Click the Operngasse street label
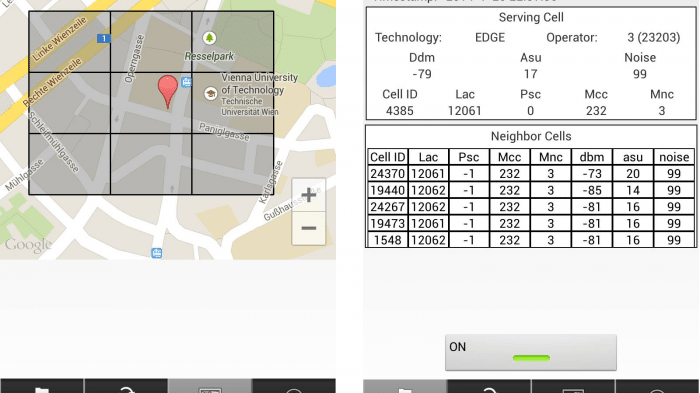700x393 pixels. [x=134, y=59]
